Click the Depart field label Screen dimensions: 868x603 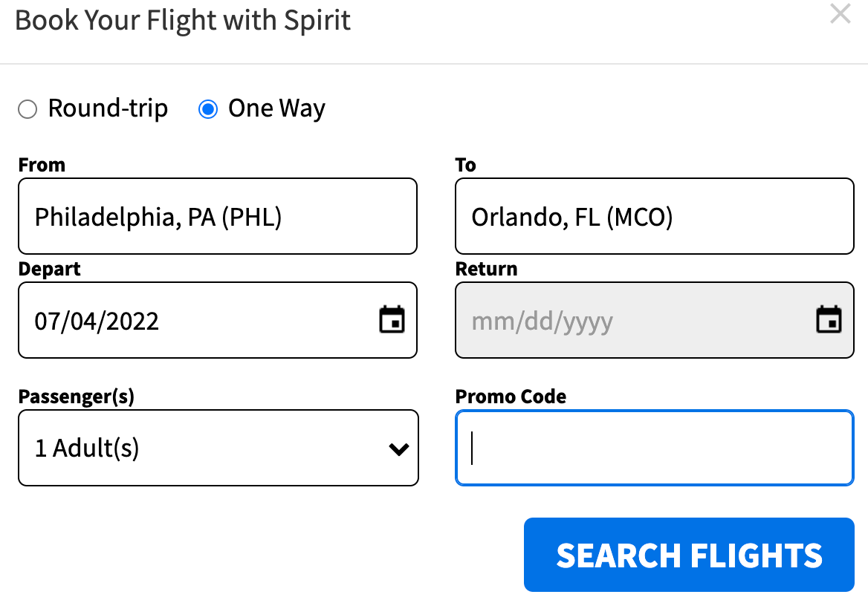click(x=49, y=269)
